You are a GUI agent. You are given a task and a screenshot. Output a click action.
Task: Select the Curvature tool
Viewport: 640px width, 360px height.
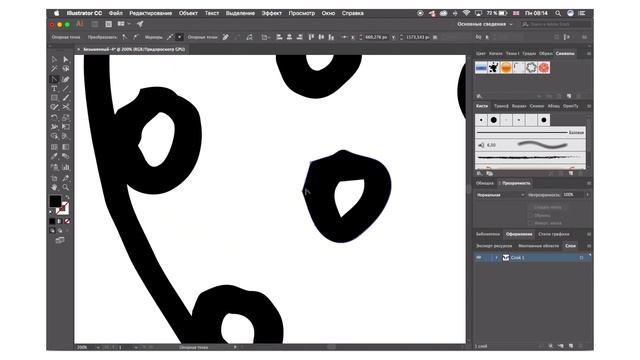pos(65,79)
